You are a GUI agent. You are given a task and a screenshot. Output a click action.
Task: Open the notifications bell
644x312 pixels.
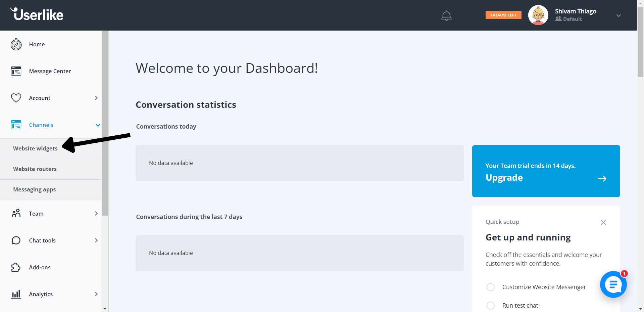(x=446, y=15)
